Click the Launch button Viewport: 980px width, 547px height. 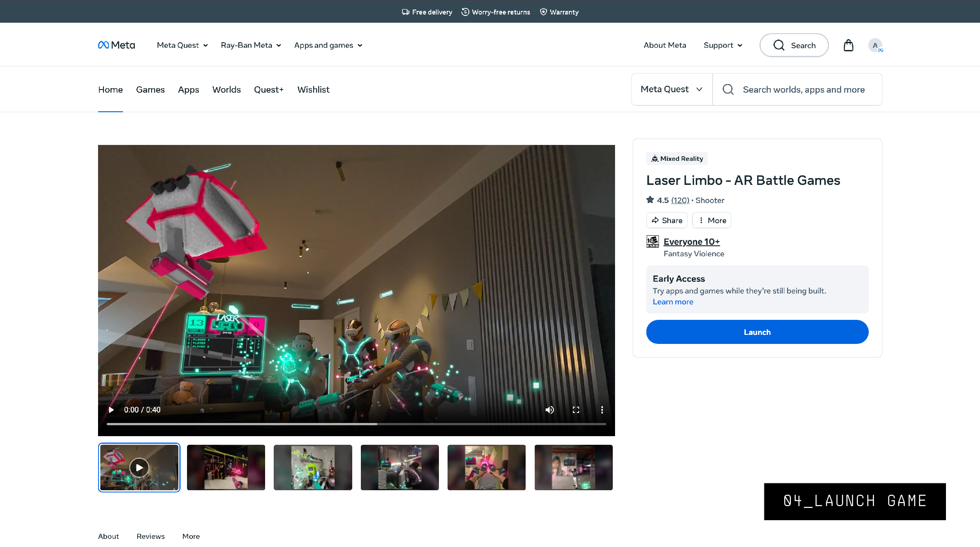click(757, 332)
